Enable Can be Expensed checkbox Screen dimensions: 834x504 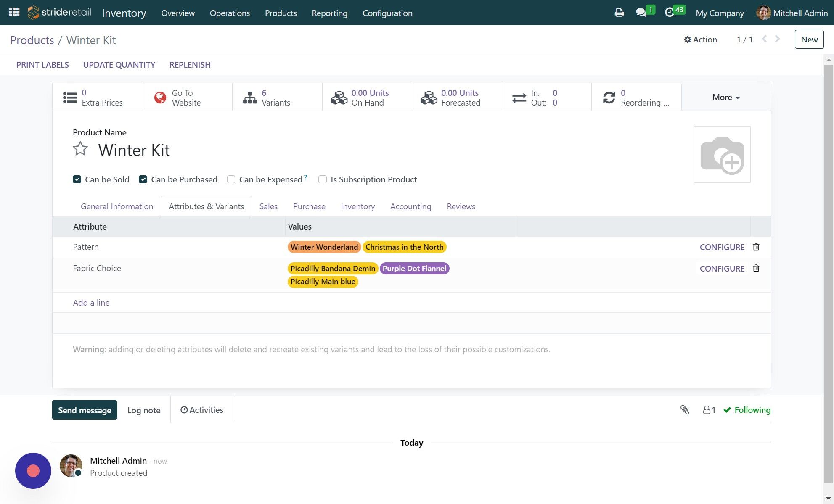[231, 179]
